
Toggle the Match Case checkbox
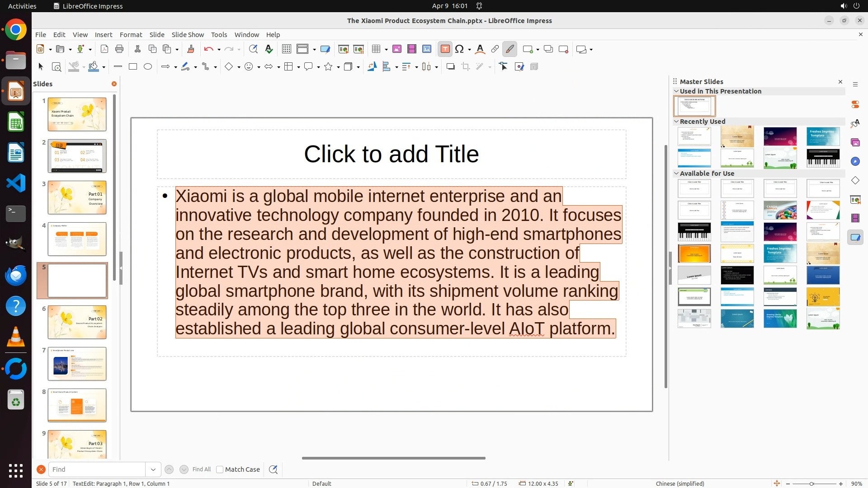(x=220, y=469)
